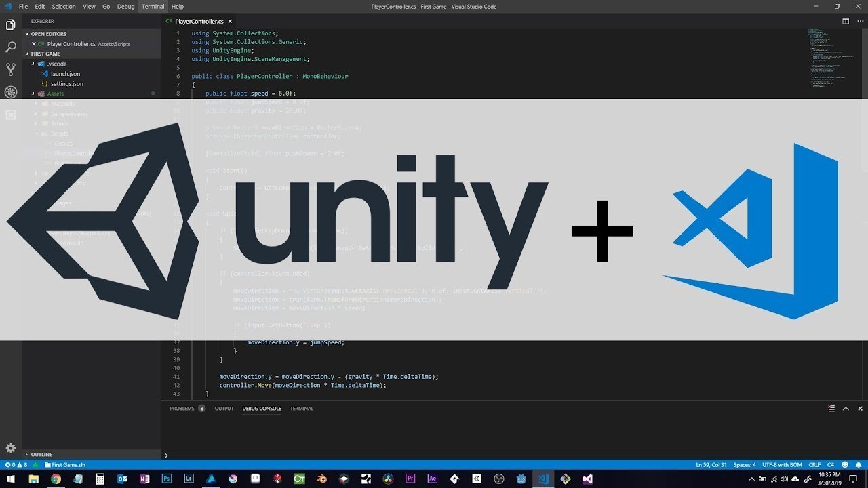Open the Windows Start menu
868x488 pixels.
pyautogui.click(x=12, y=479)
